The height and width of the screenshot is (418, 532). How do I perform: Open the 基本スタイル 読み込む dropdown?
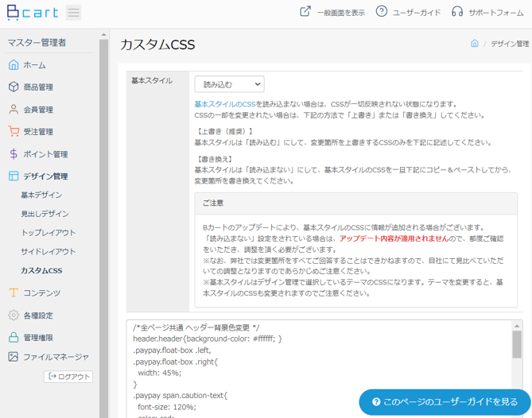coord(229,84)
